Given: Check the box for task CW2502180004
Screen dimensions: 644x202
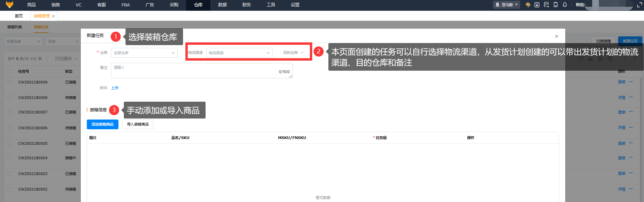Looking at the screenshot, I should coord(9,158).
